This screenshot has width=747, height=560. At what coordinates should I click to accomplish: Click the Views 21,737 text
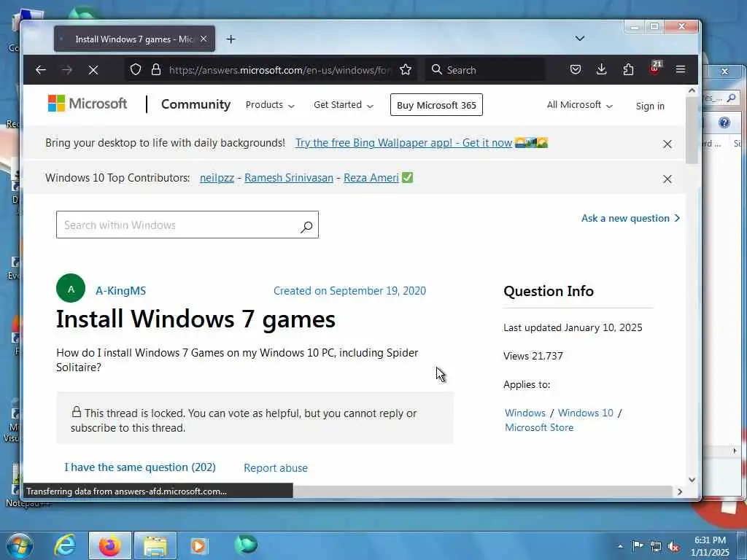pos(533,356)
